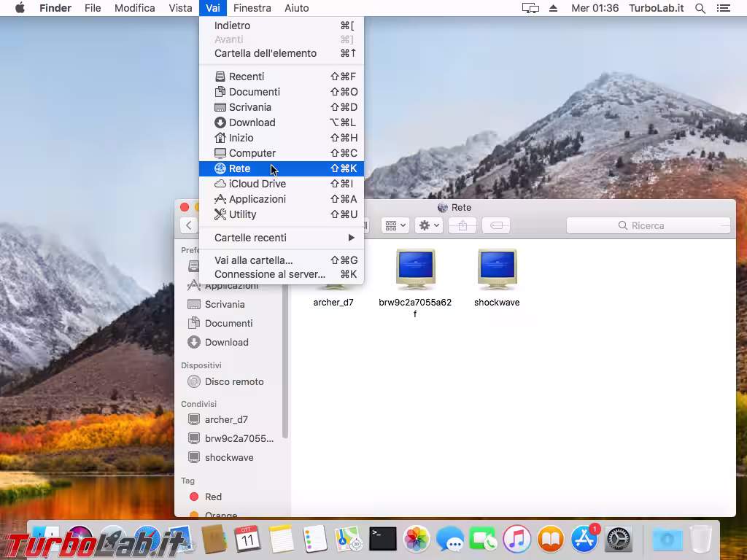Go back with the Finder back button
The width and height of the screenshot is (747, 560).
(x=189, y=226)
